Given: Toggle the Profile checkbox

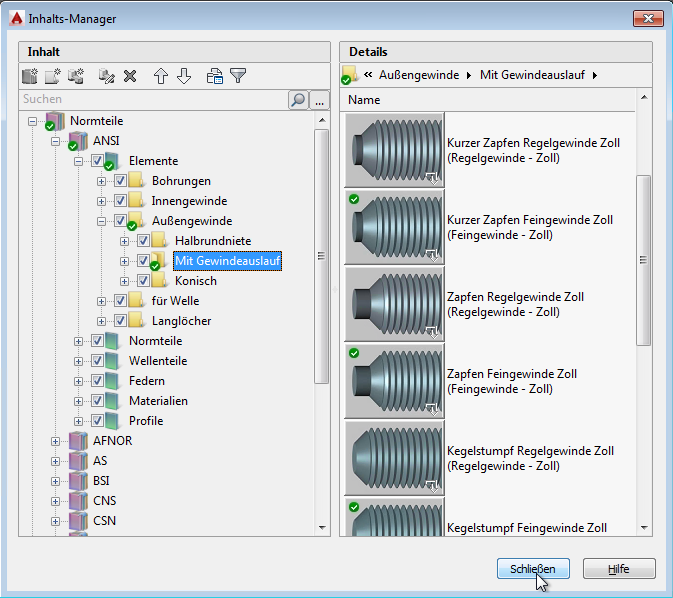Looking at the screenshot, I should [97, 420].
